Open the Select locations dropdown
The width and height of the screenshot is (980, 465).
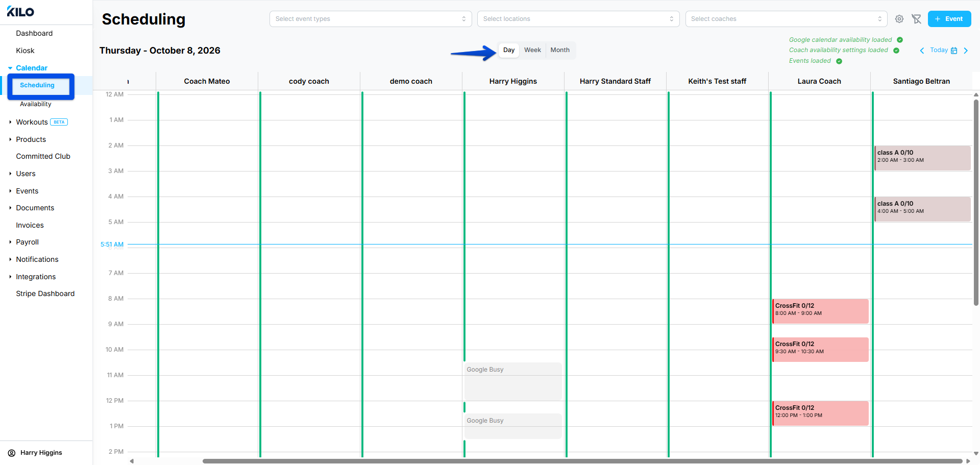coord(578,19)
